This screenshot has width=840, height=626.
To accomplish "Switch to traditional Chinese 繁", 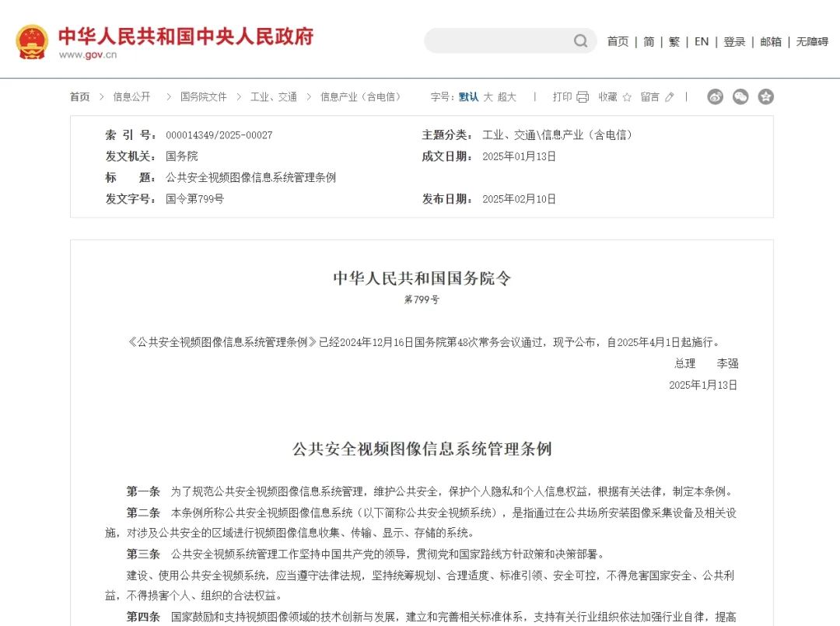I will [x=674, y=41].
